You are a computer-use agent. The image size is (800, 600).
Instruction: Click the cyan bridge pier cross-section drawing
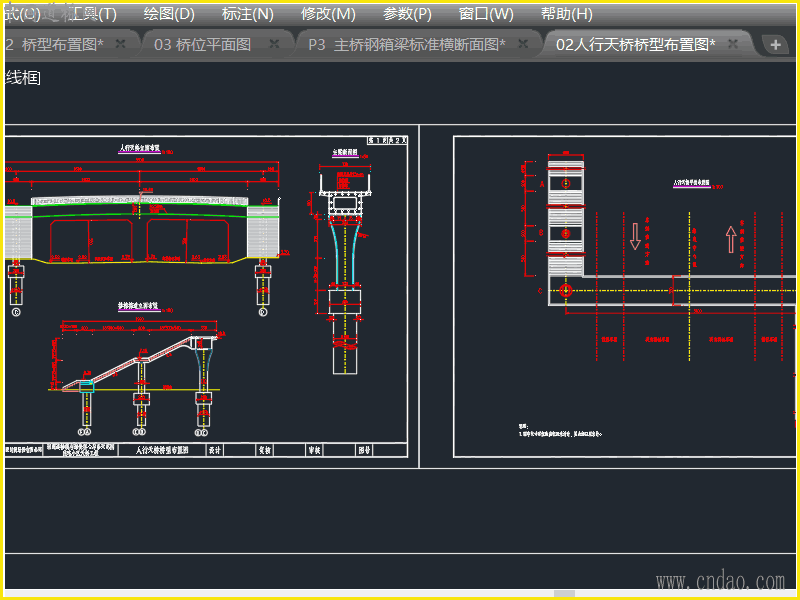346,250
